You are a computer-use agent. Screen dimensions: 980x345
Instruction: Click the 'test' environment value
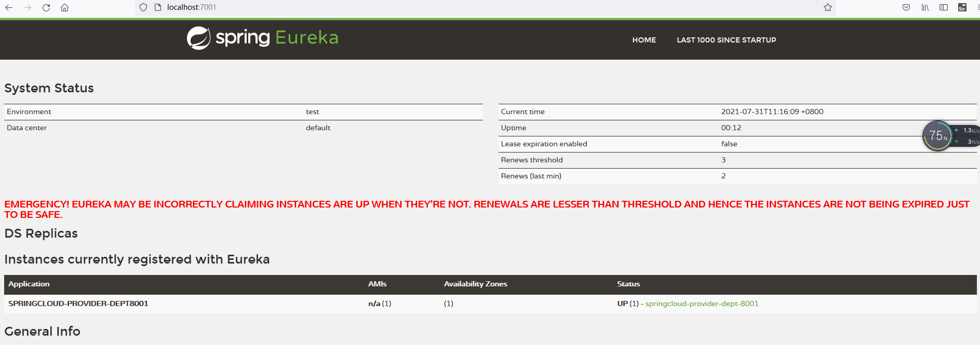(x=312, y=112)
